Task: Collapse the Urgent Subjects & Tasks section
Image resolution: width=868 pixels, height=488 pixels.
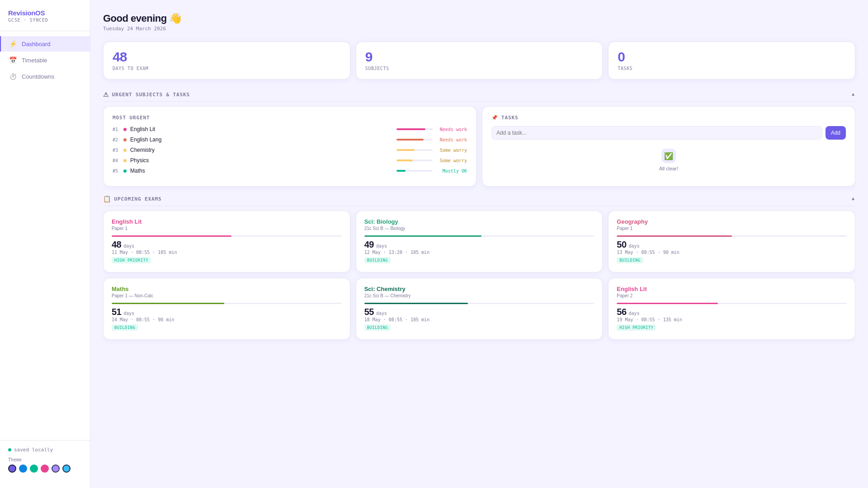Action: click(853, 94)
